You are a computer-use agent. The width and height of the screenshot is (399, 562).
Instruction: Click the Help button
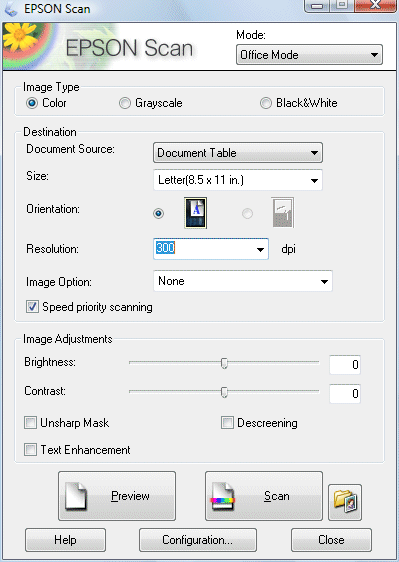(x=65, y=540)
